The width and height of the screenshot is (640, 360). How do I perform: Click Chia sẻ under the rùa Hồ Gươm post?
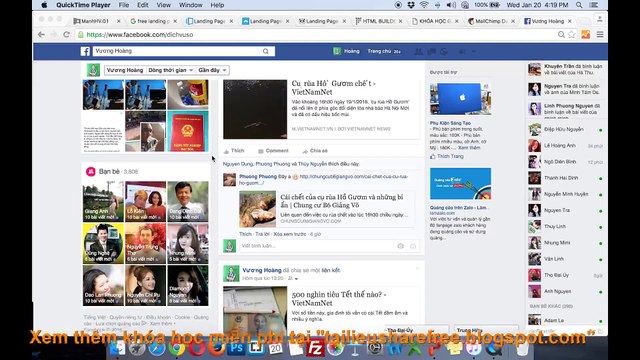pos(315,151)
